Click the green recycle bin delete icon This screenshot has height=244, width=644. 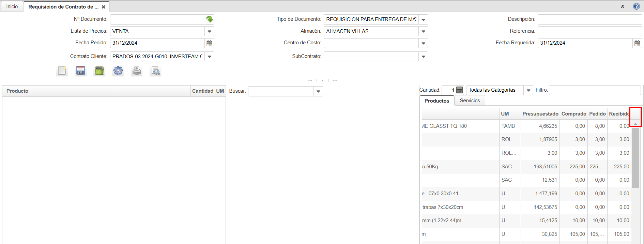(99, 71)
